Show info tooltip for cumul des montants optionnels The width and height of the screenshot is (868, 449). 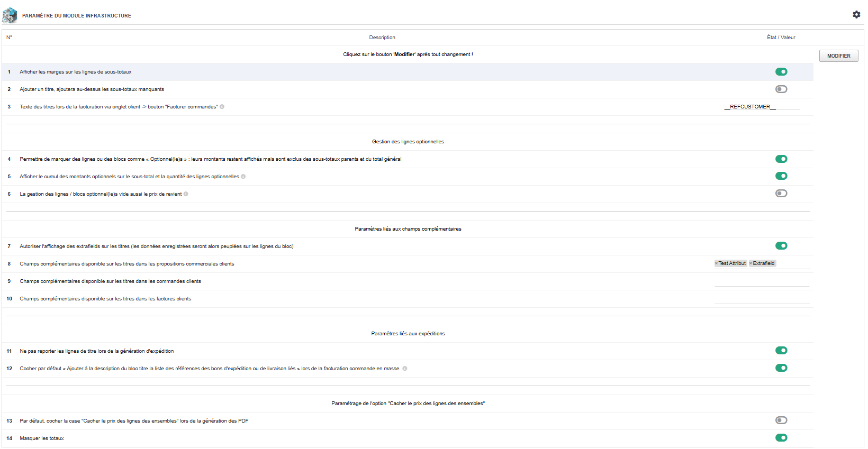[243, 177]
